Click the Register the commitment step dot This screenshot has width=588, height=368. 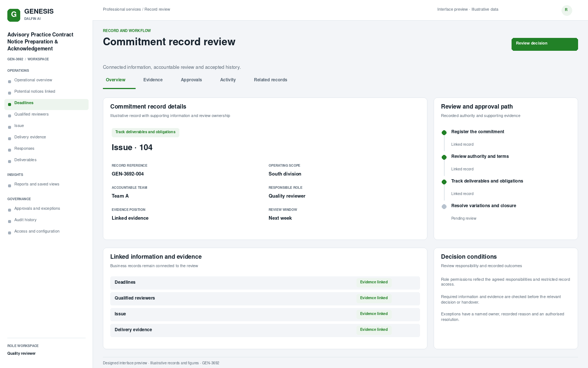444,132
